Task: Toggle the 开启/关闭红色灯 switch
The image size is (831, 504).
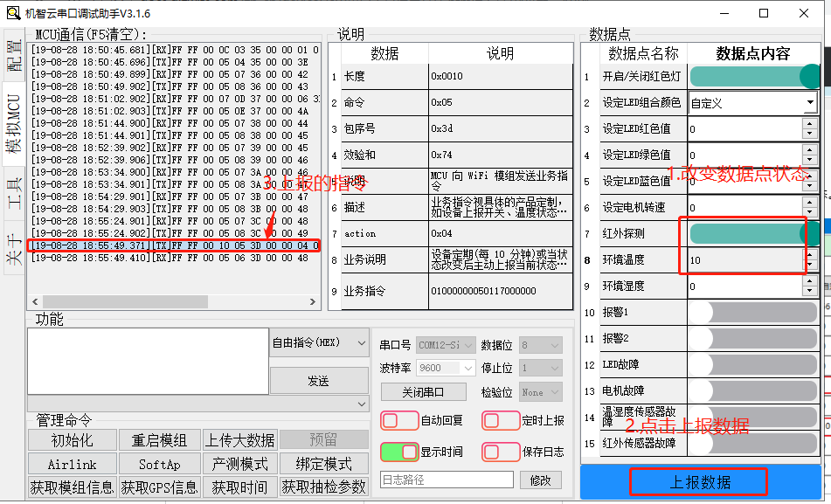Action: click(x=755, y=76)
